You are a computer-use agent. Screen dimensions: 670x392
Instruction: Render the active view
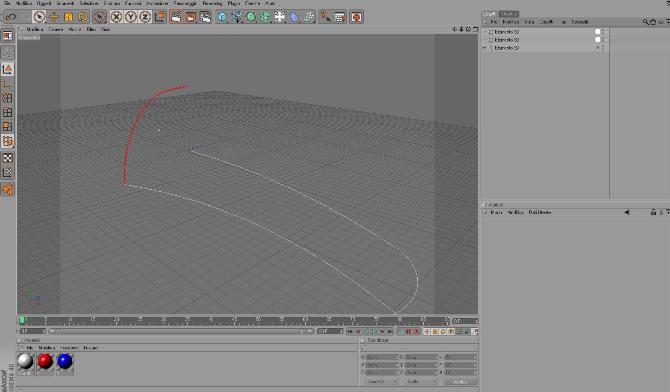pyautogui.click(x=176, y=17)
